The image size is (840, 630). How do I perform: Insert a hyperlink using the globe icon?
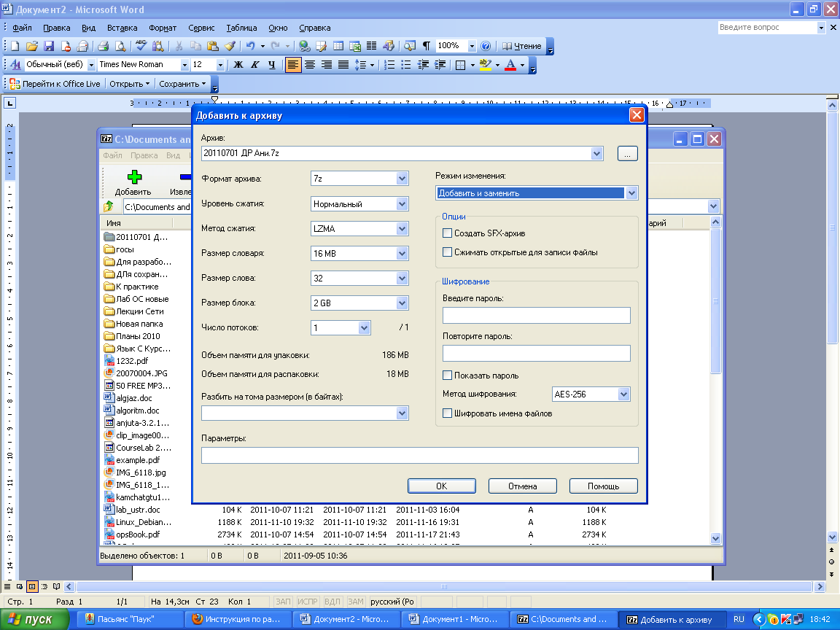coord(304,46)
